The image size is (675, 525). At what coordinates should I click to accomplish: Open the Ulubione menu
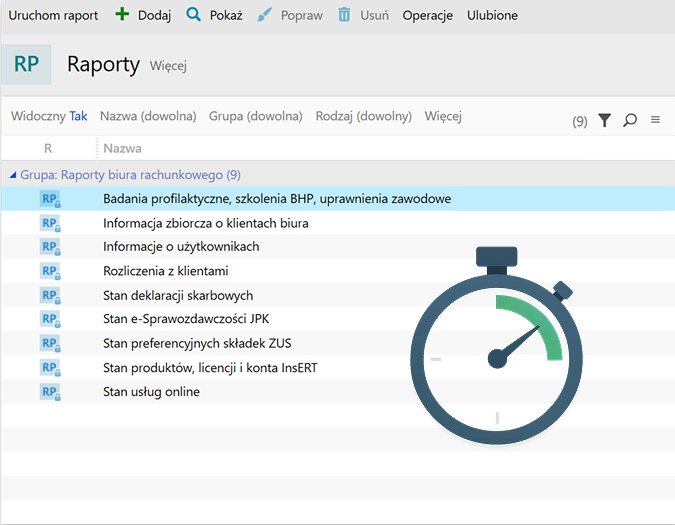(x=492, y=15)
